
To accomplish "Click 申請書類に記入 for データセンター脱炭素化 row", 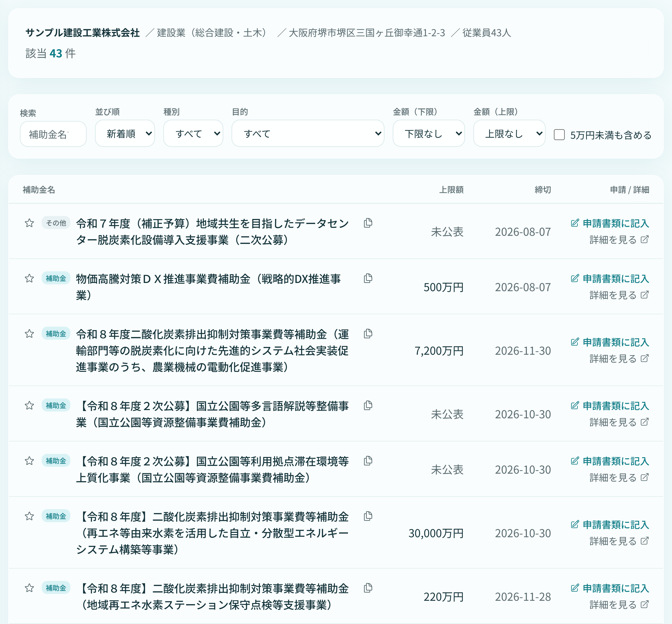I will tap(610, 223).
